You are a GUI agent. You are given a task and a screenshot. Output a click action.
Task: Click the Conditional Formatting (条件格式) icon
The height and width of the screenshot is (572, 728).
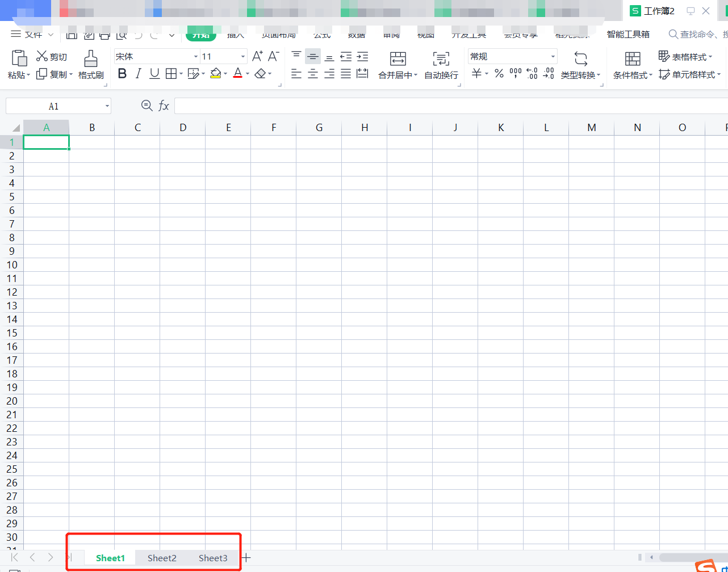pos(633,58)
